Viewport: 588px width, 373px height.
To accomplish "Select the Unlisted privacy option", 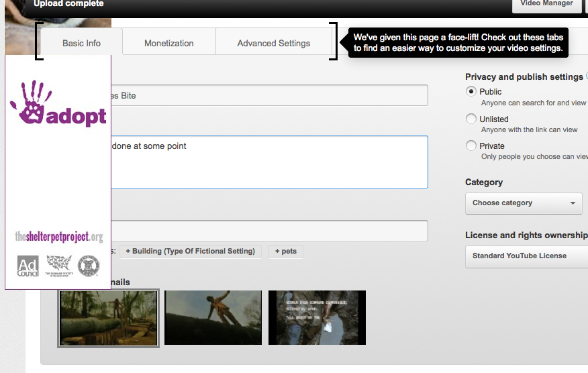I will click(471, 119).
